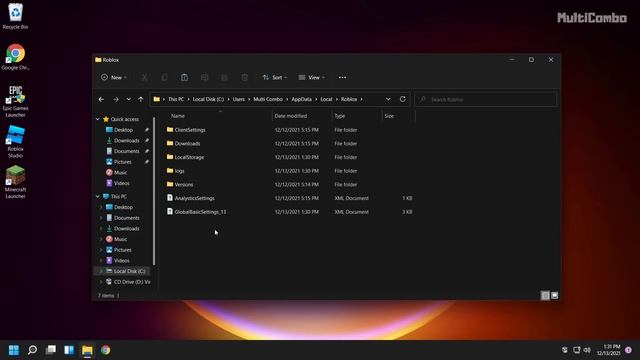Viewport: 640px width, 360px height.
Task: Expand the Documents node under This PC
Action: pos(101,218)
